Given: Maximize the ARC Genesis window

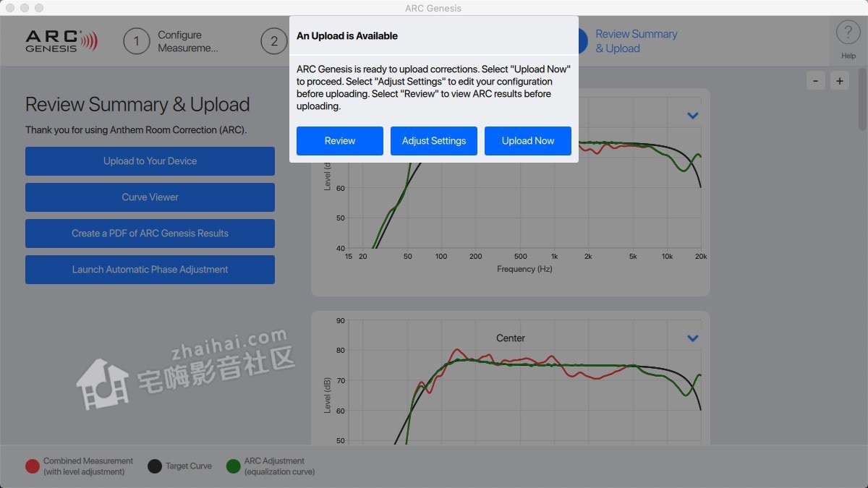Looking at the screenshot, I should (39, 8).
